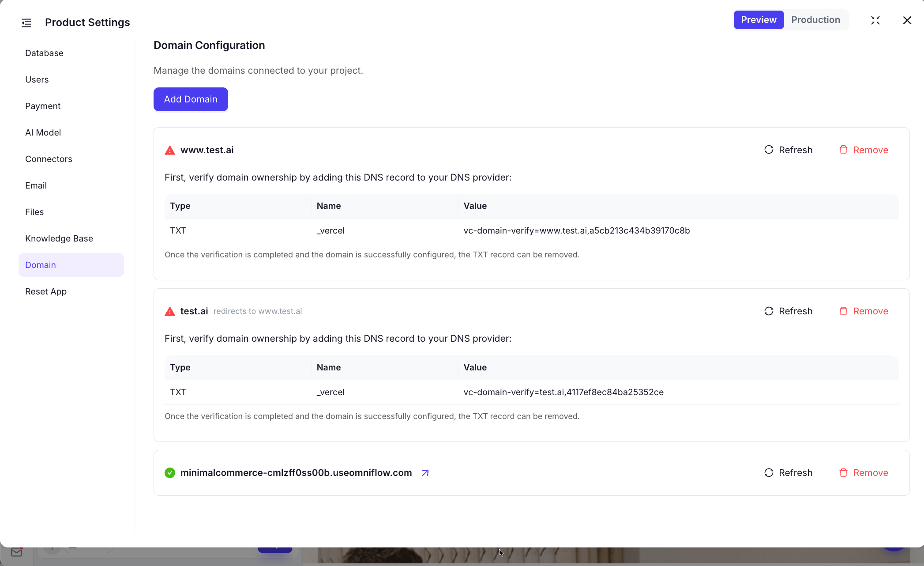
Task: Click the warning icon beside test.ai
Action: (170, 311)
